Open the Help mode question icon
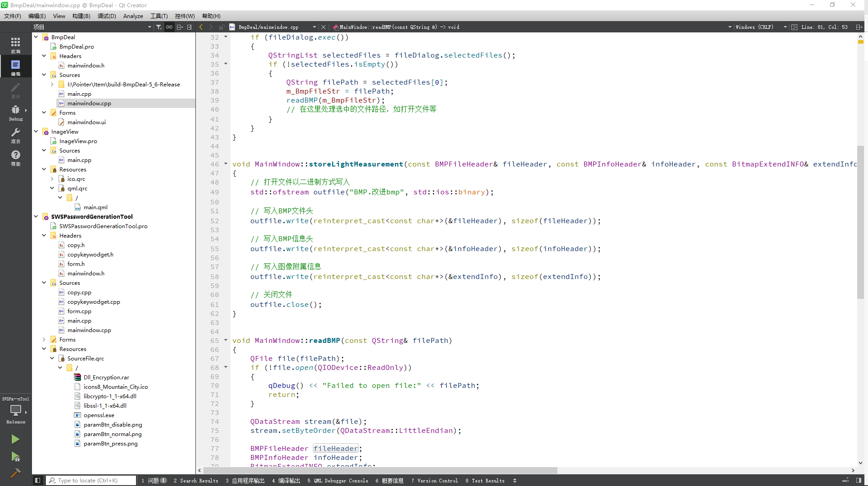Viewport: 868px width, 486px height. (15, 157)
